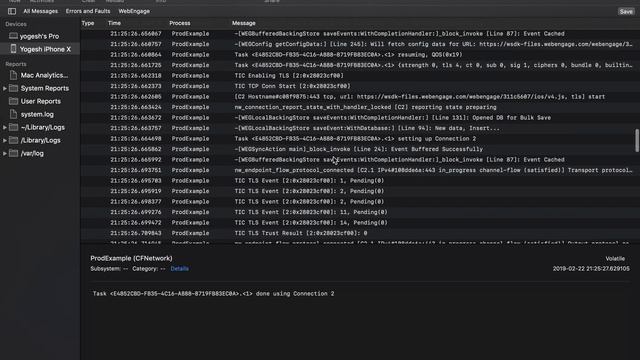
Task: Select the Errors and Faults filter
Action: [88, 11]
